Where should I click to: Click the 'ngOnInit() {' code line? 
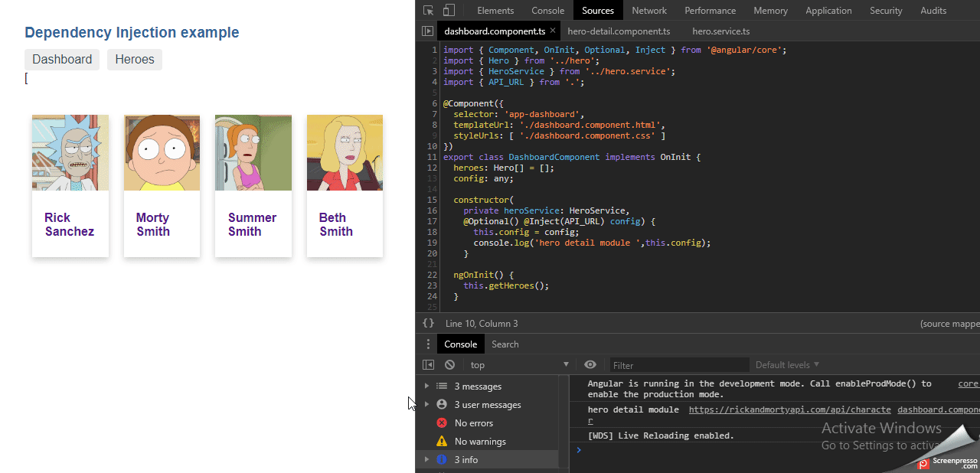483,275
